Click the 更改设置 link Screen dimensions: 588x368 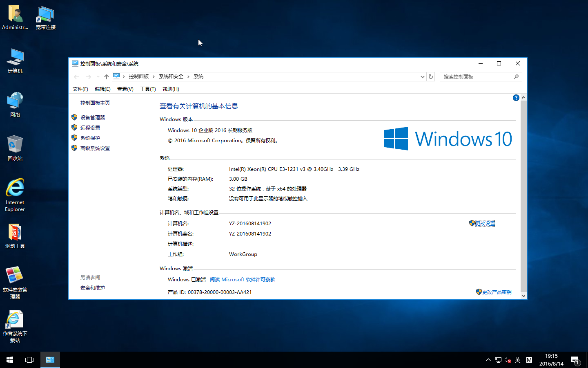coord(485,223)
